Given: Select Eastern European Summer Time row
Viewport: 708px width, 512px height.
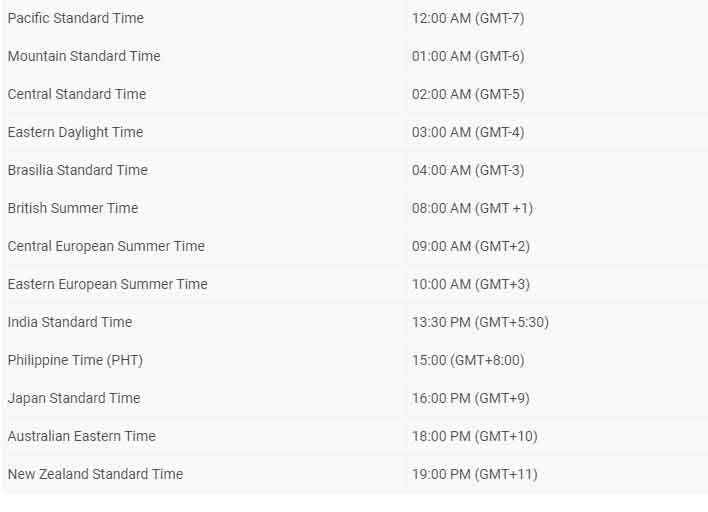Looking at the screenshot, I should [x=108, y=284].
